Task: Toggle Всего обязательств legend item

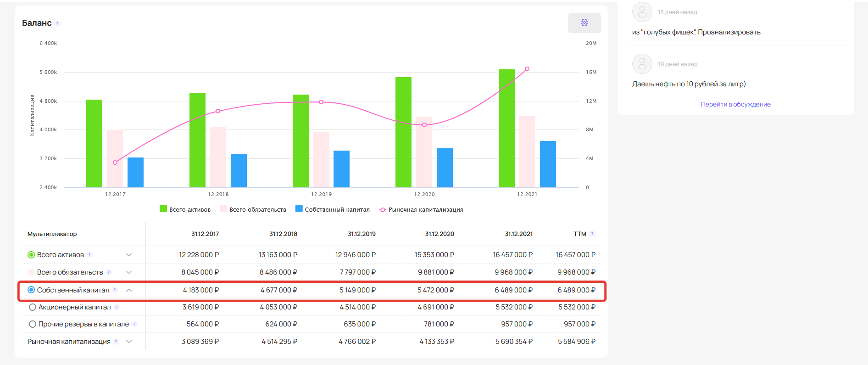Action: click(x=253, y=209)
